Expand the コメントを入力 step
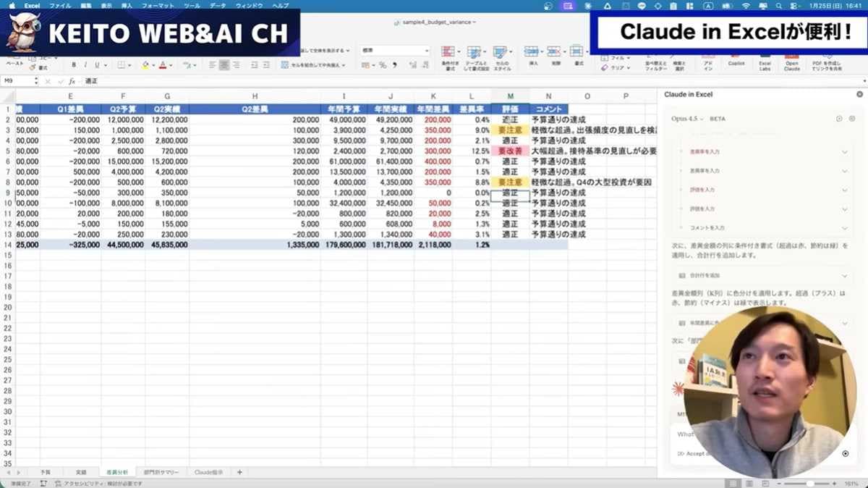This screenshot has height=488, width=868. pyautogui.click(x=844, y=227)
